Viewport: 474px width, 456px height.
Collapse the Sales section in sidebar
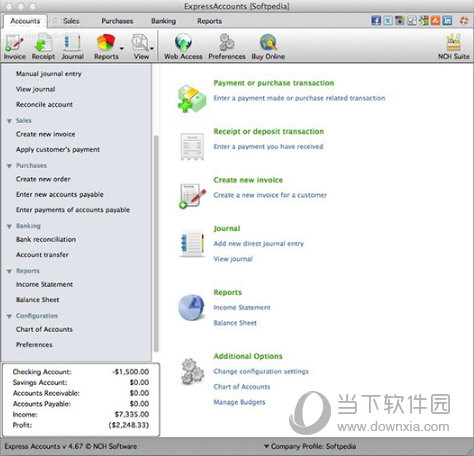coord(9,121)
